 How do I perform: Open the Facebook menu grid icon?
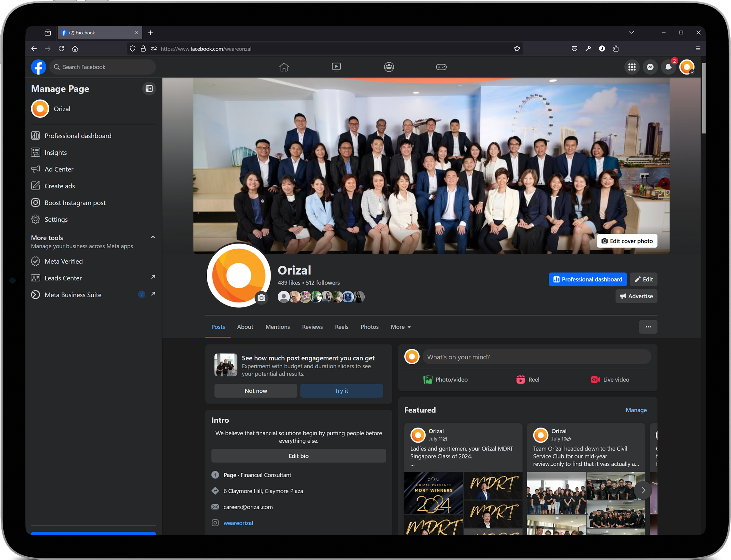632,67
